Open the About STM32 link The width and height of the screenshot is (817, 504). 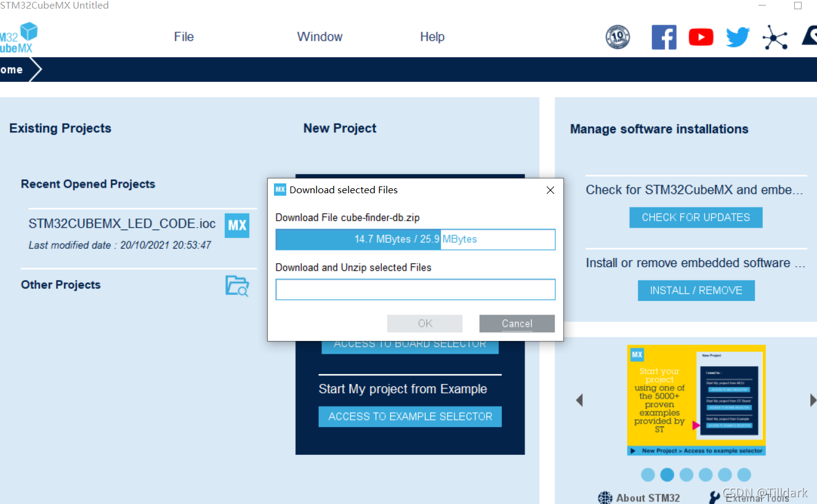[x=648, y=498]
